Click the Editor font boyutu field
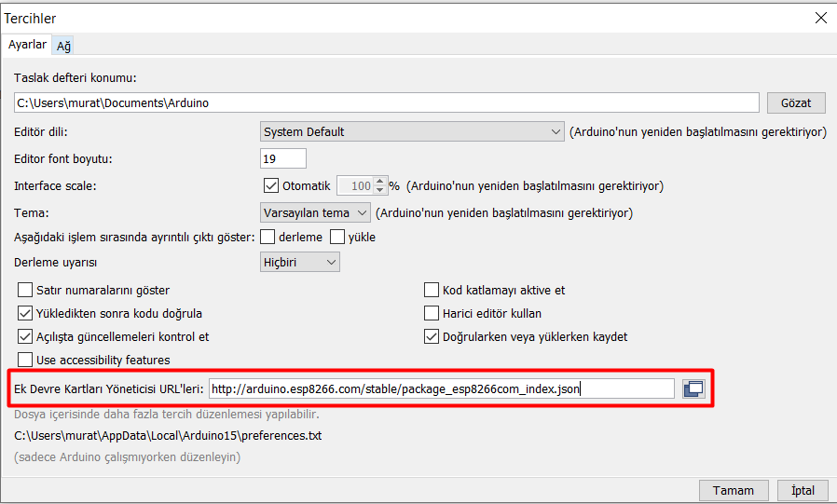The height and width of the screenshot is (504, 837). (283, 159)
